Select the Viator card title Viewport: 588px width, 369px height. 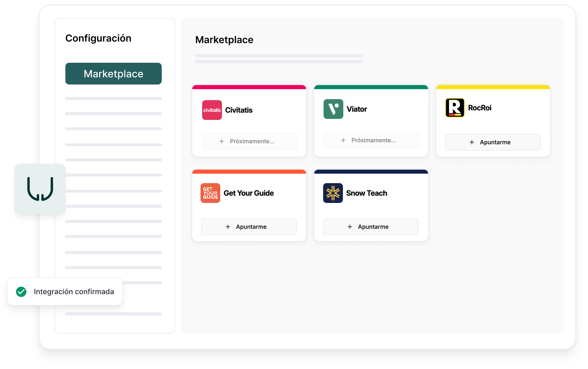tap(357, 109)
